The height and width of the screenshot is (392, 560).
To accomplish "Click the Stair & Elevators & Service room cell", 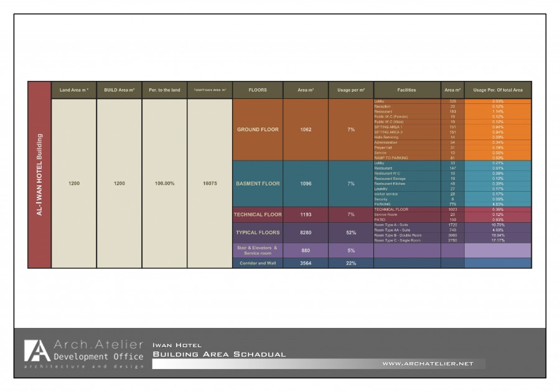I will tap(258, 250).
